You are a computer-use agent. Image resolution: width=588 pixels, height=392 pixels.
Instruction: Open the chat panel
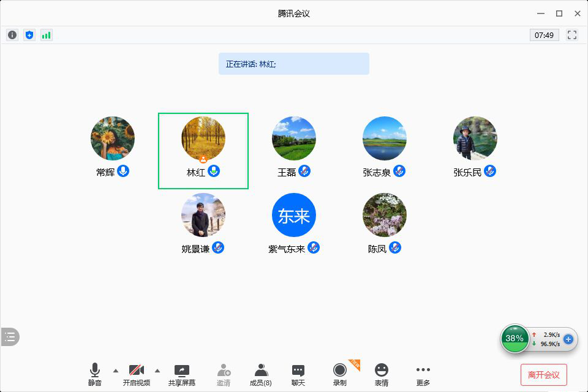tap(298, 374)
